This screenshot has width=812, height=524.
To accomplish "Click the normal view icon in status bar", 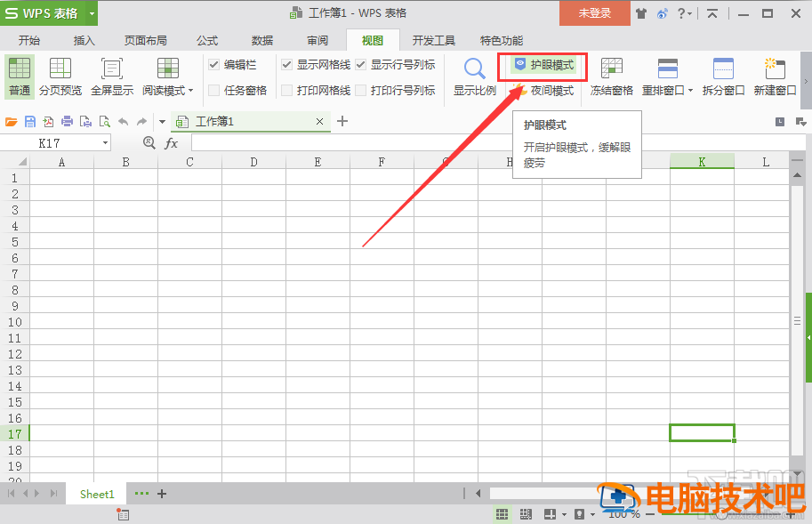I will click(x=502, y=513).
